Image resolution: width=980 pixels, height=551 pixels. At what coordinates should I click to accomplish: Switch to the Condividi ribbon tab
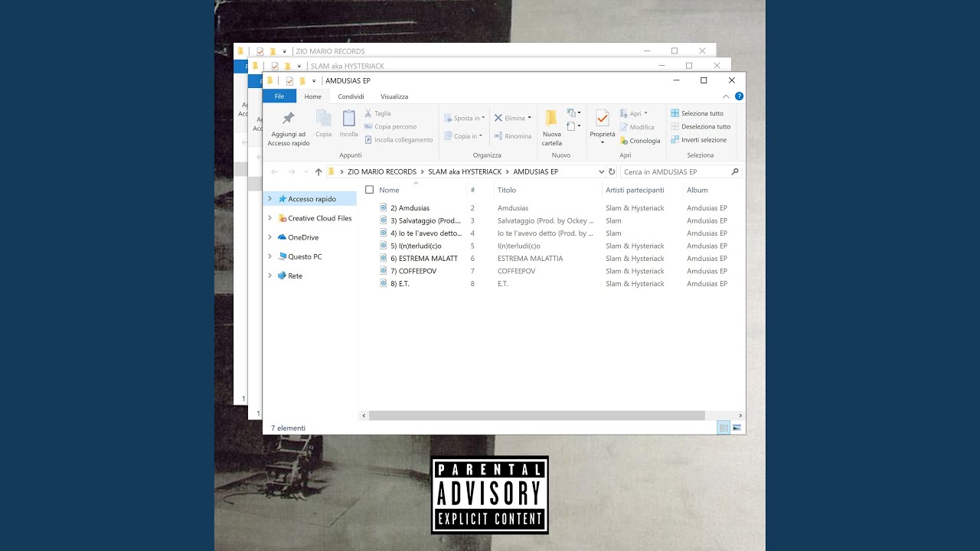(x=351, y=96)
